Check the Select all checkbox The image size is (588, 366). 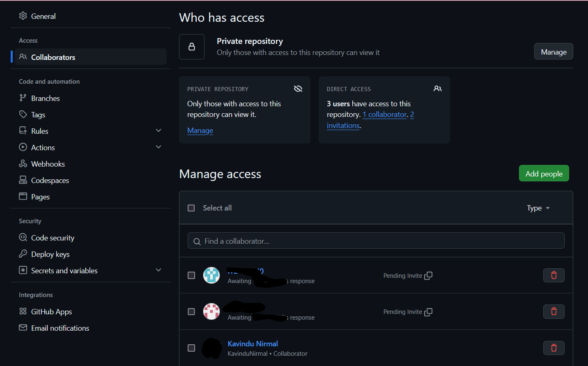(191, 208)
